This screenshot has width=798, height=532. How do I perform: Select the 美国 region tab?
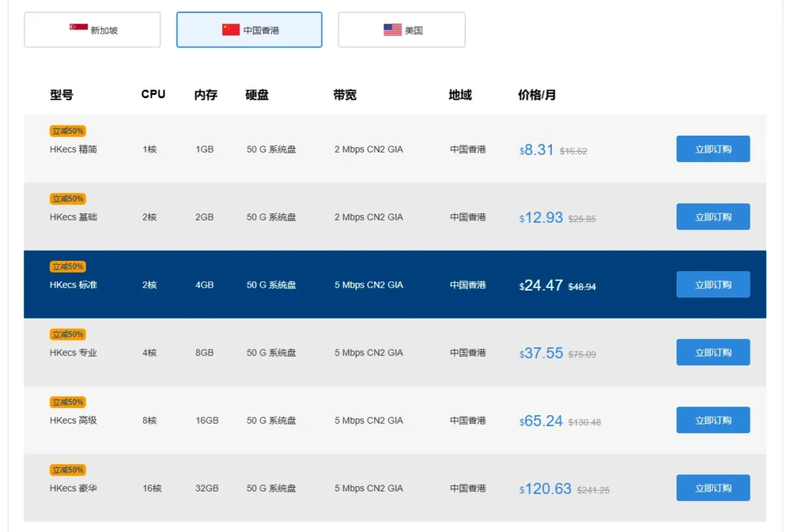click(x=401, y=30)
